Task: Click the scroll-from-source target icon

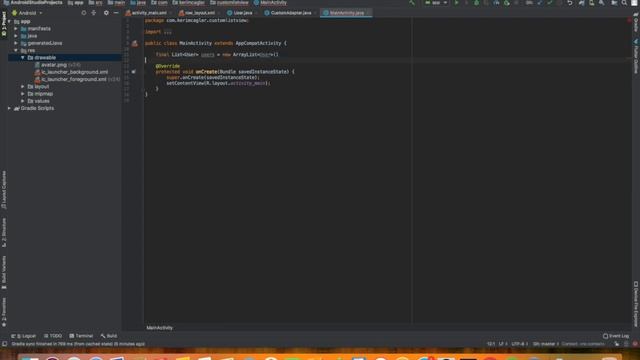Action: click(x=84, y=13)
